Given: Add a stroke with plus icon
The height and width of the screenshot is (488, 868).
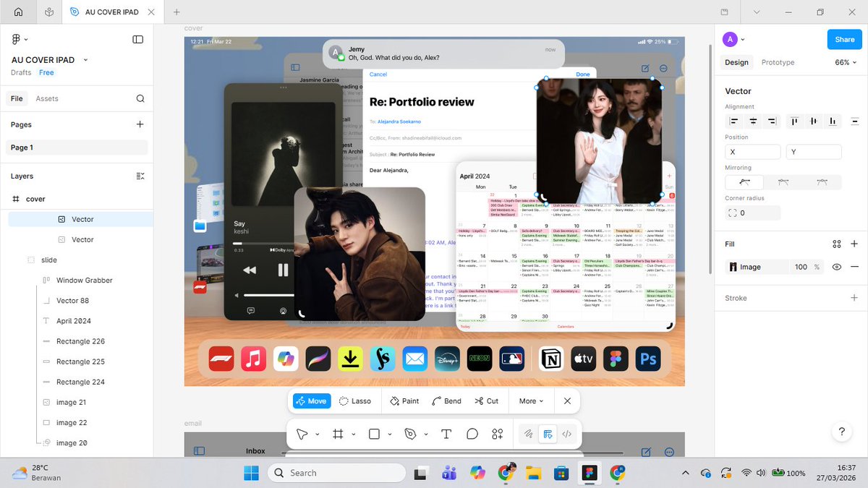Looking at the screenshot, I should point(854,298).
